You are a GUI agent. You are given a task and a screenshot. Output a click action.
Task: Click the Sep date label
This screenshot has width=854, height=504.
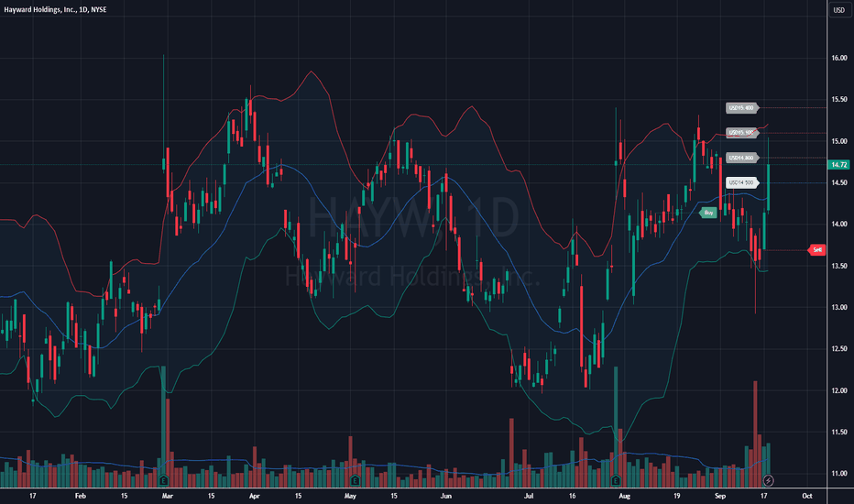720,496
